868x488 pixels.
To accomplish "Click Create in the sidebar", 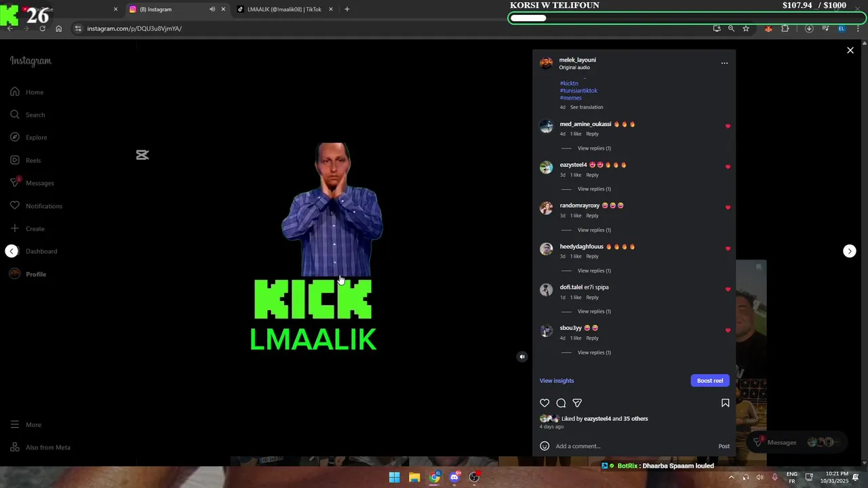I will pyautogui.click(x=27, y=228).
